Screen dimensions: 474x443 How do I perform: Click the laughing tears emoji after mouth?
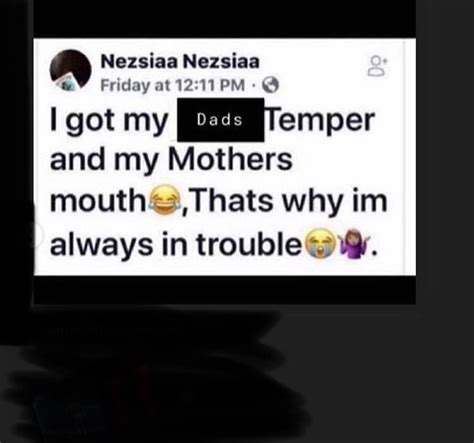point(165,200)
